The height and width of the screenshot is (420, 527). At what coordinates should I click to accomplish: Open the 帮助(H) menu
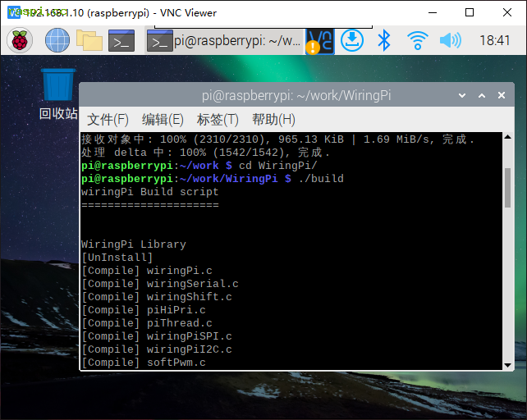pos(273,120)
